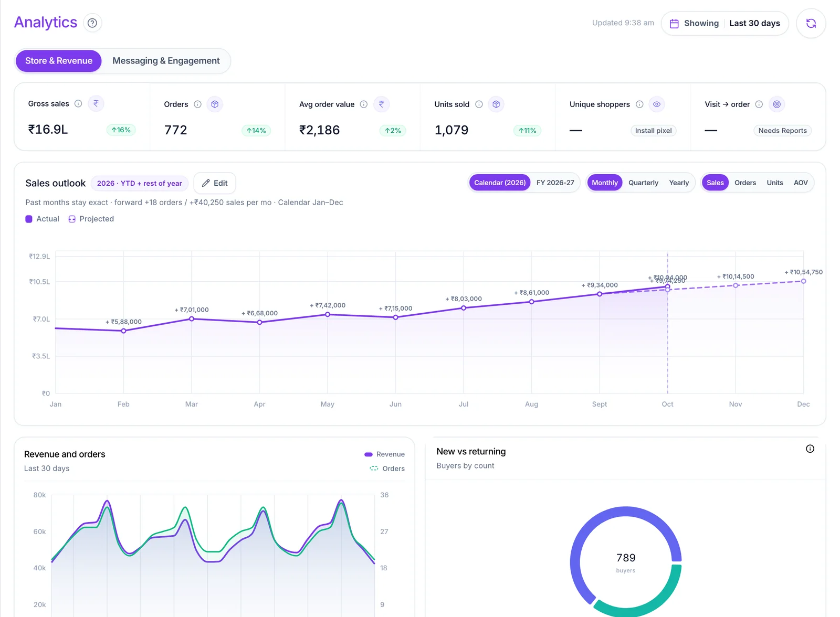Switch to FY 2026-27 period option
840x617 pixels.
pos(555,183)
